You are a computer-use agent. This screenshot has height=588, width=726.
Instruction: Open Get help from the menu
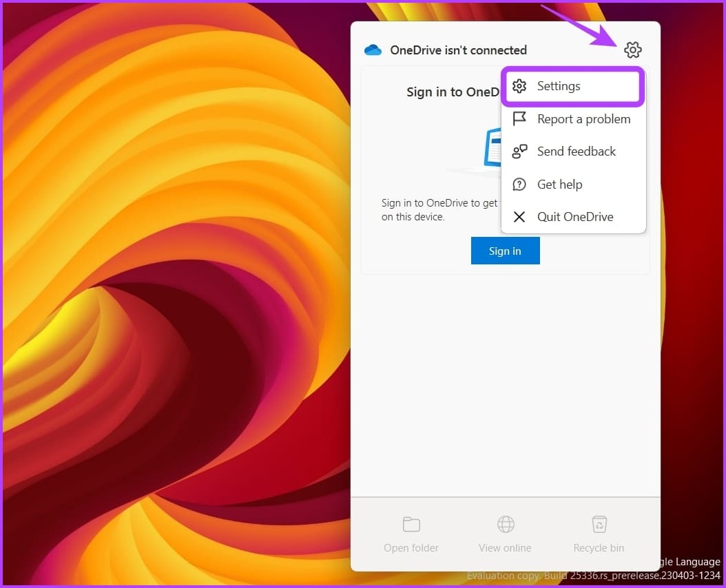(573, 185)
